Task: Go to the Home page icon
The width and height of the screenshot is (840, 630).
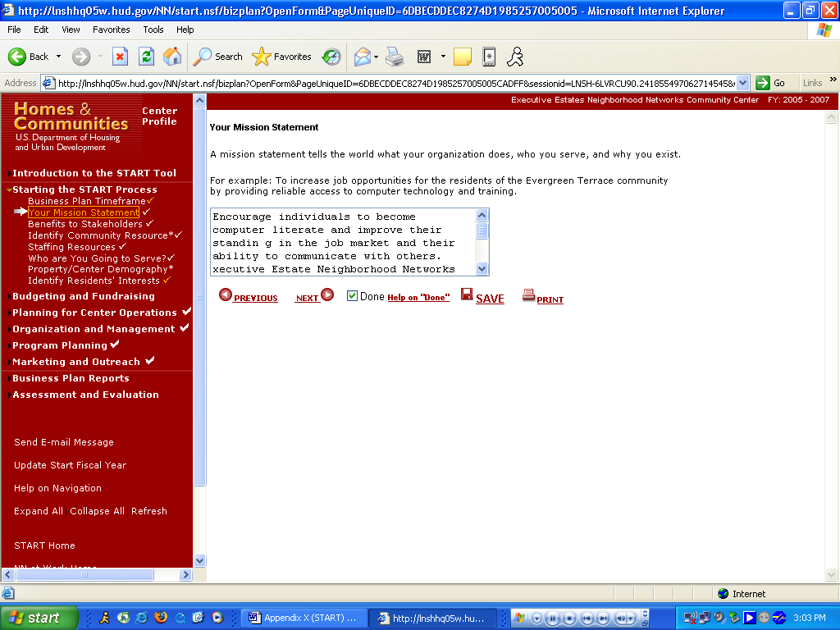Action: 172,57
